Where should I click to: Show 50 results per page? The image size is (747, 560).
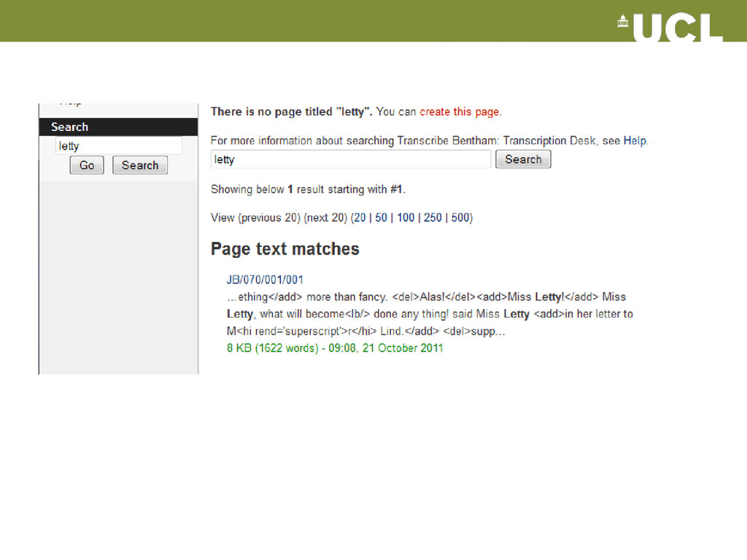(381, 217)
